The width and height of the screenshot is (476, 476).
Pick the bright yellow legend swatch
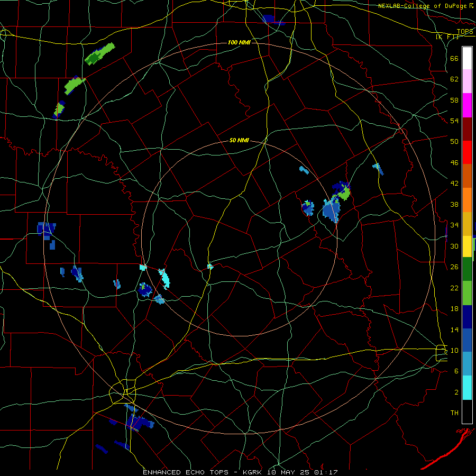point(467,246)
